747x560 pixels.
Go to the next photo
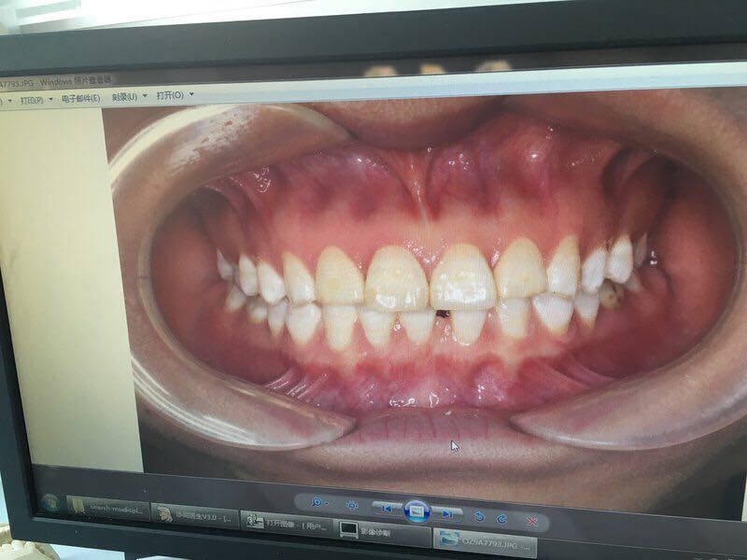[x=447, y=514]
